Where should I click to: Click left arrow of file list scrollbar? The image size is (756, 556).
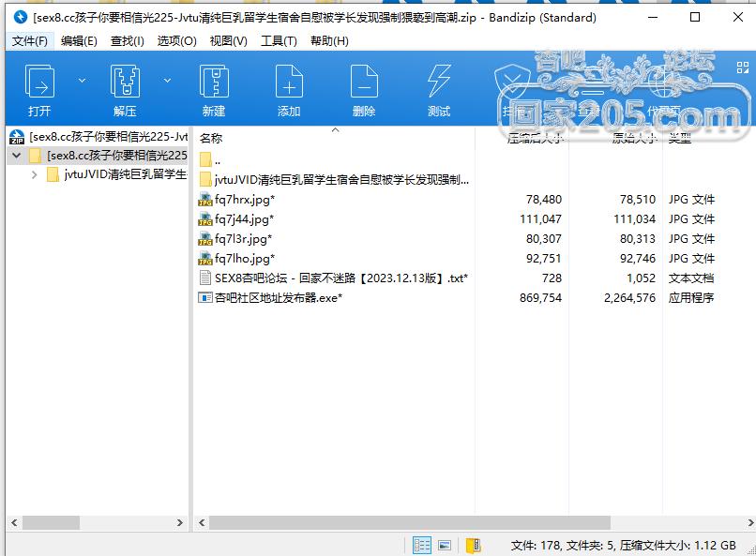(x=202, y=523)
